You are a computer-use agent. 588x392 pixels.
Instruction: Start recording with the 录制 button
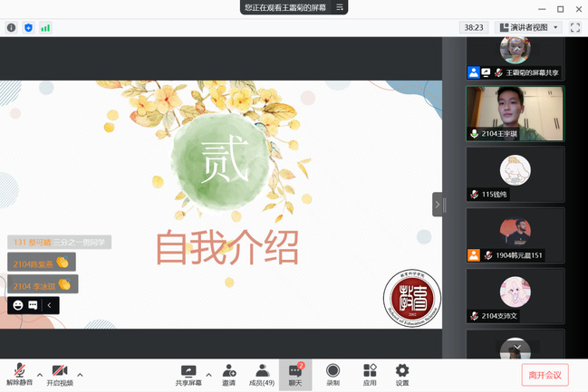[x=333, y=371]
